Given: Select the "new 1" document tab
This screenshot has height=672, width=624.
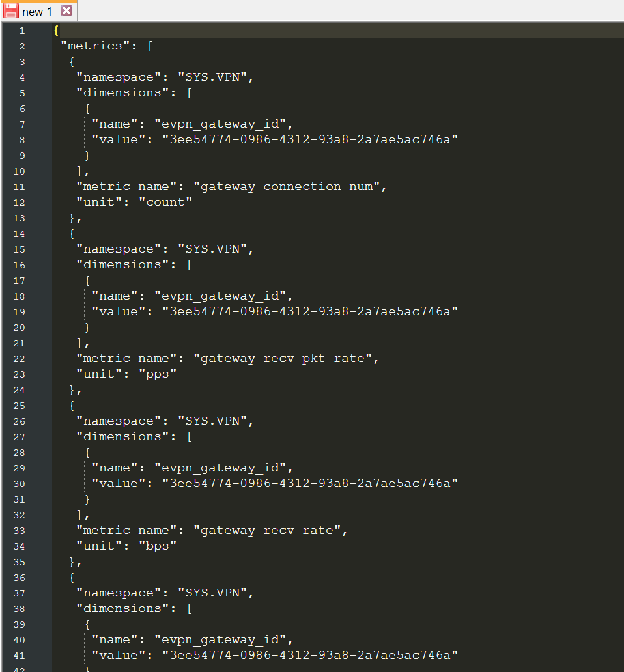Looking at the screenshot, I should [36, 11].
